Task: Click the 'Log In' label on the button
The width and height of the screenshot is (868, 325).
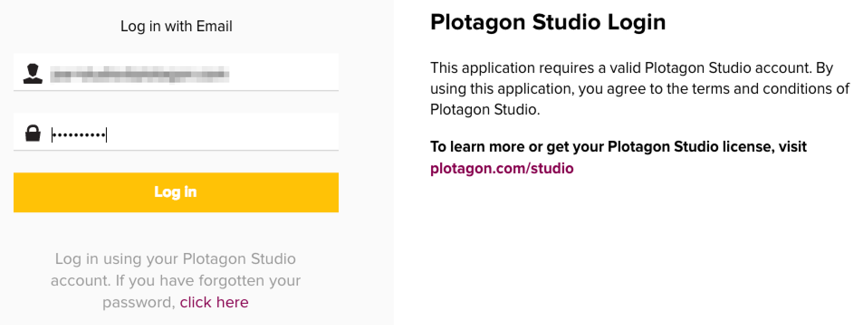Action: [175, 192]
